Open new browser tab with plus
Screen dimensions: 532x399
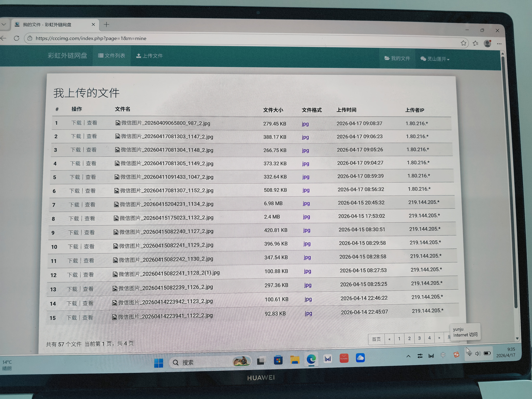coord(106,25)
